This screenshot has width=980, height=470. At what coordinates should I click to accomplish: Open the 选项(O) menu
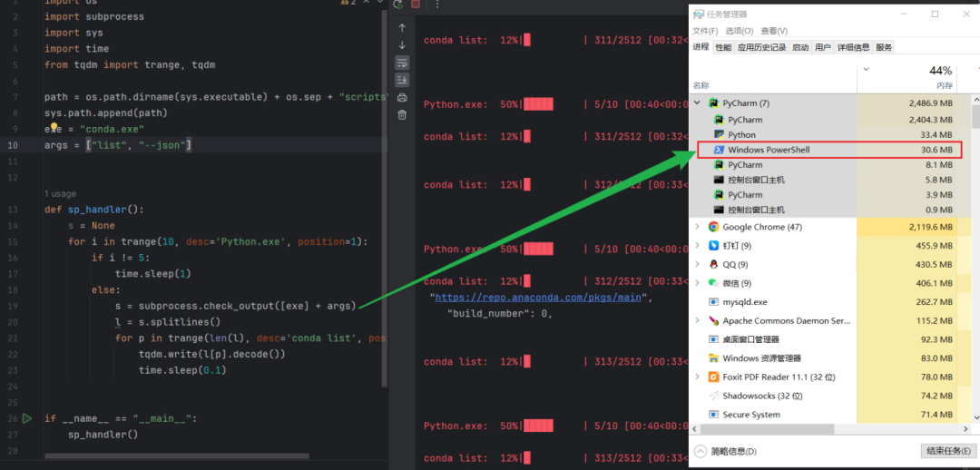tap(740, 31)
